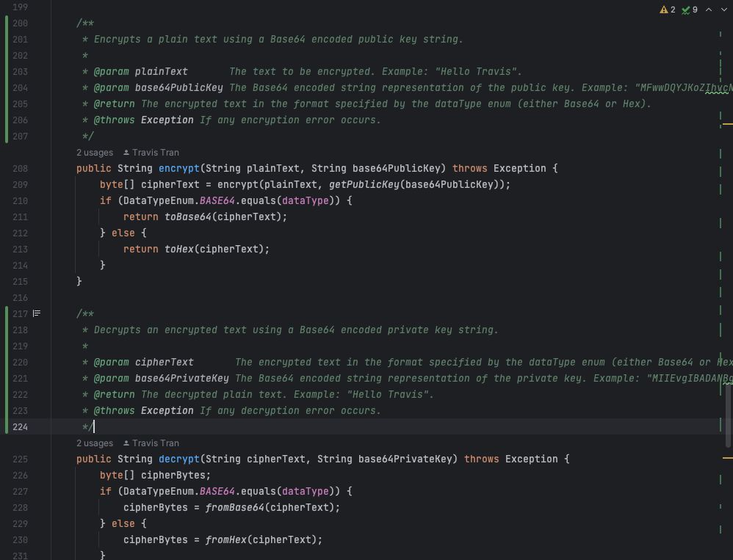Click line number 208 in the gutter
The image size is (733, 560).
click(20, 168)
